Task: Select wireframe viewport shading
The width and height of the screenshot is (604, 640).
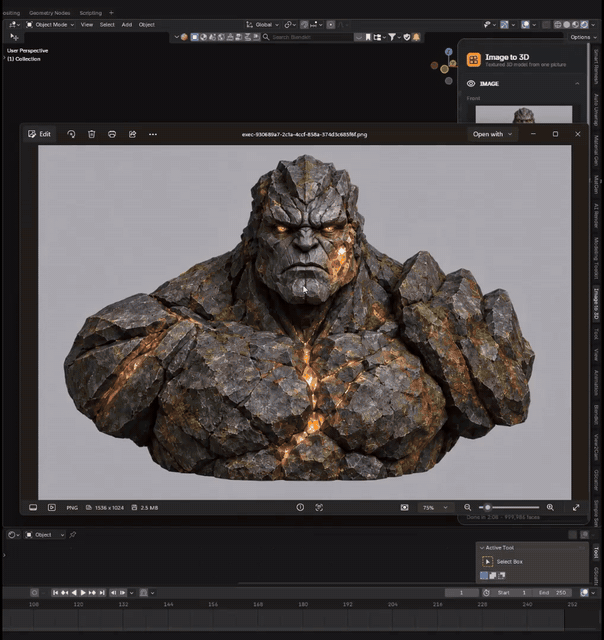Action: click(557, 24)
